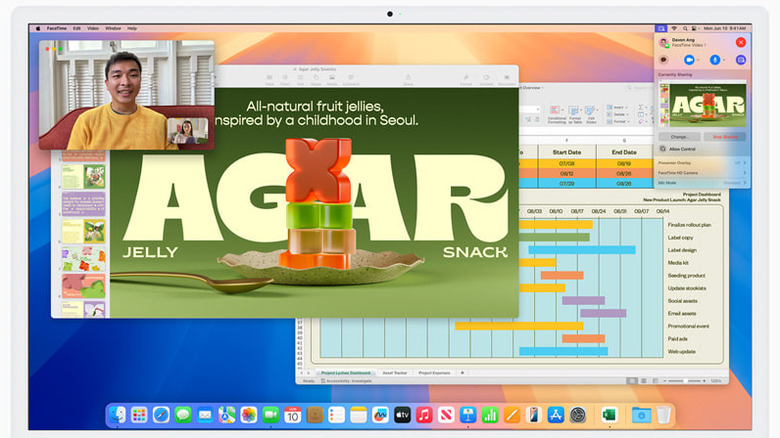Launch Messages from the dock
Image resolution: width=780 pixels, height=438 pixels.
[183, 414]
